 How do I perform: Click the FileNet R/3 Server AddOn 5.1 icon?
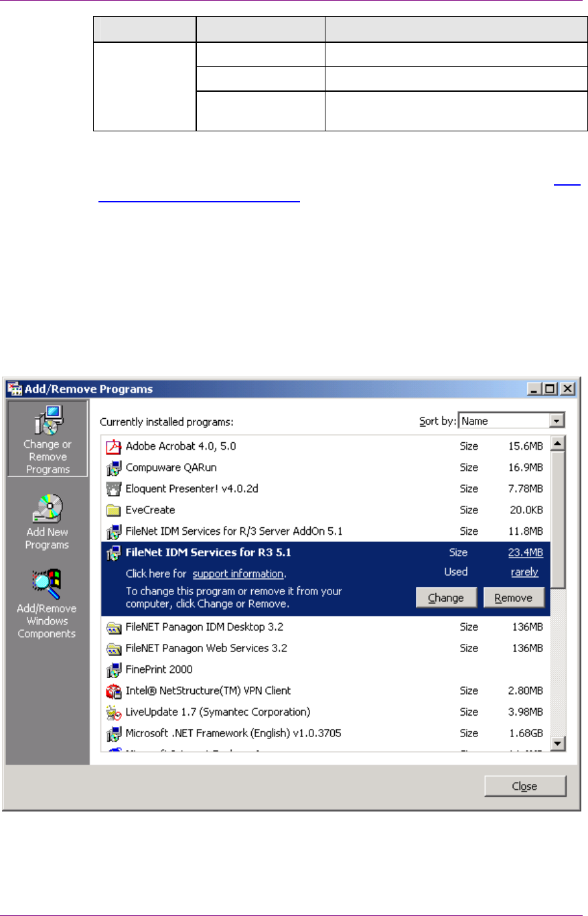click(x=114, y=531)
